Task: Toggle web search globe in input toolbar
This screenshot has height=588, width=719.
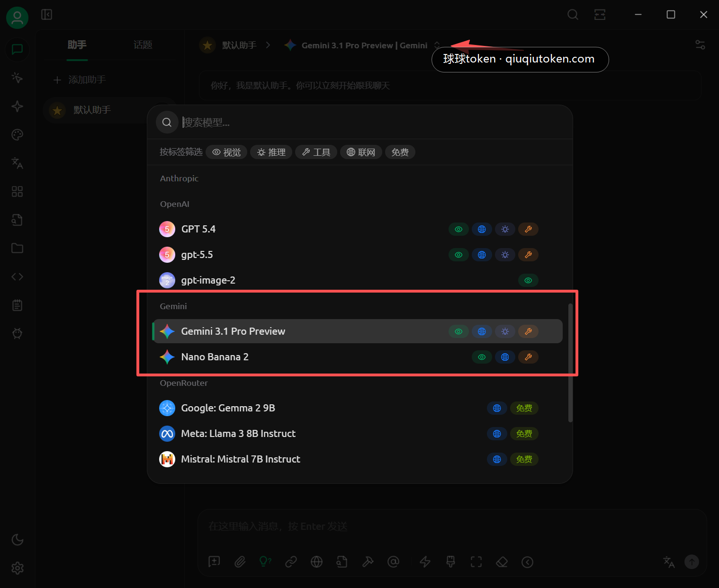Action: coord(316,561)
